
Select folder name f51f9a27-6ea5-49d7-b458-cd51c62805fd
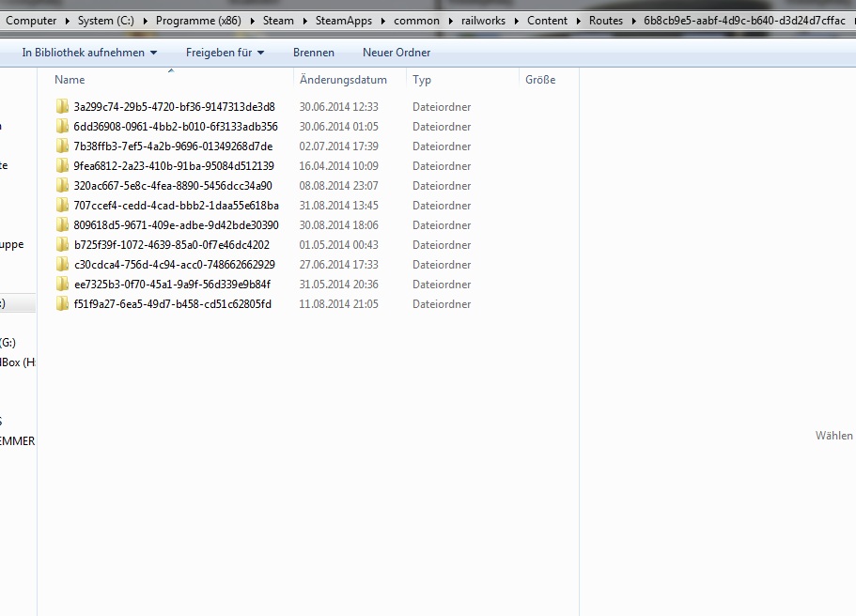pyautogui.click(x=173, y=304)
